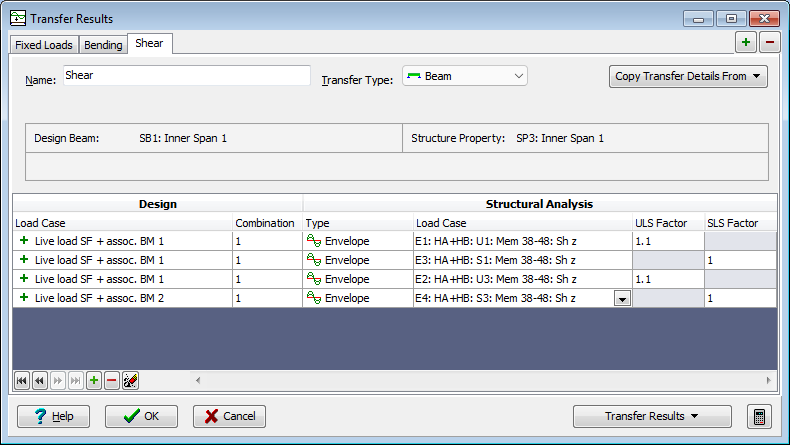Click green plus on the E2 load case row
The width and height of the screenshot is (790, 445).
point(24,279)
